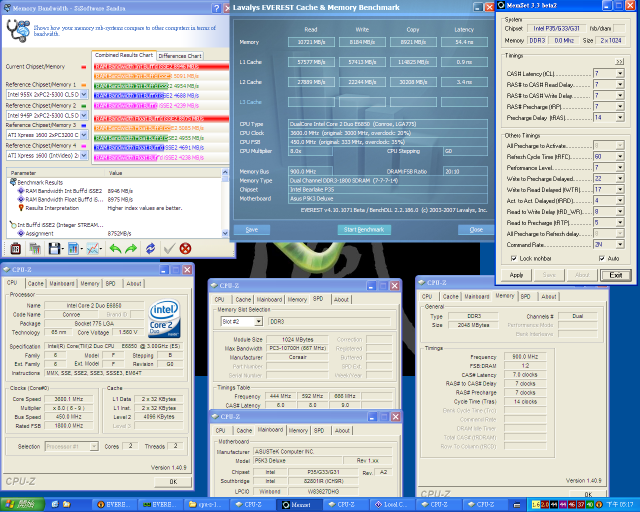
Task: Click the keyboard language bar icon in taskbar
Action: [x=517, y=505]
